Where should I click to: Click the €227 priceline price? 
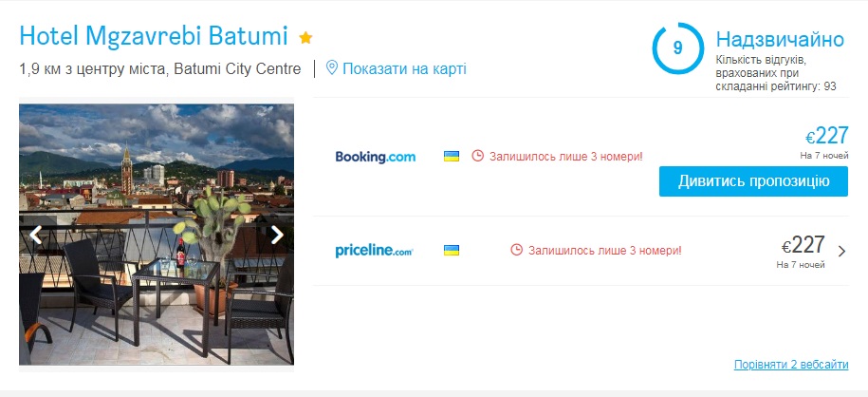click(x=803, y=245)
